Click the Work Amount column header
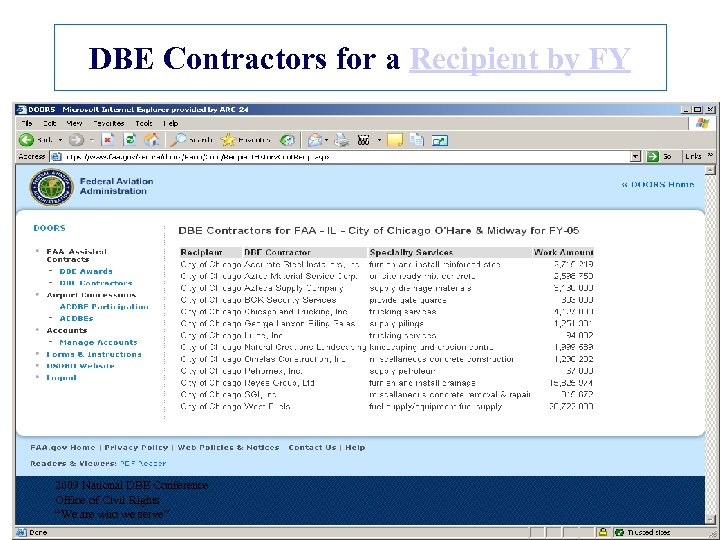The image size is (720, 540). point(563,252)
